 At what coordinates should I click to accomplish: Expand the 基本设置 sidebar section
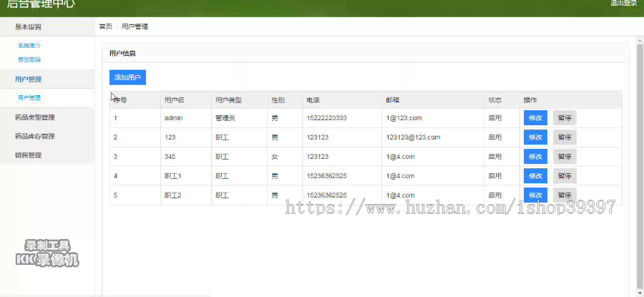pyautogui.click(x=47, y=27)
